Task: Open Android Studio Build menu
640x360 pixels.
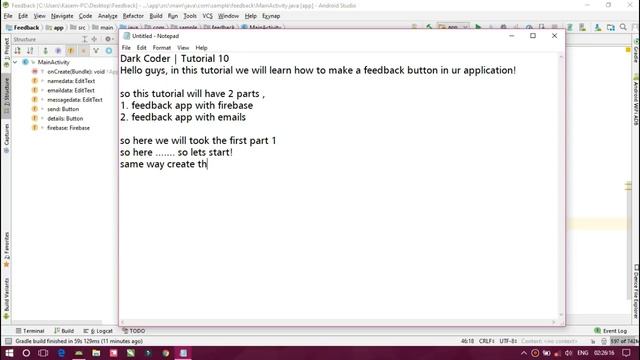Action: click(156, 16)
